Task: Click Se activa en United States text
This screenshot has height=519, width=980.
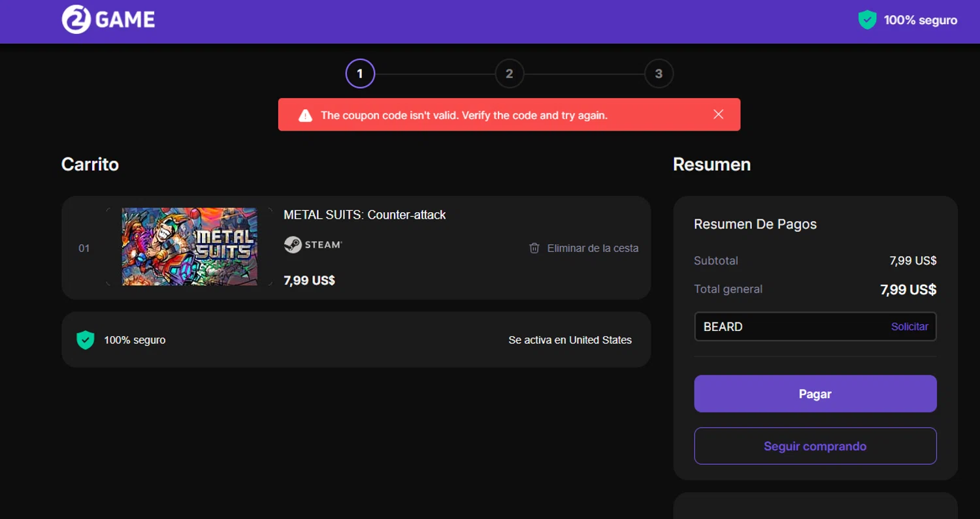Action: pos(570,340)
